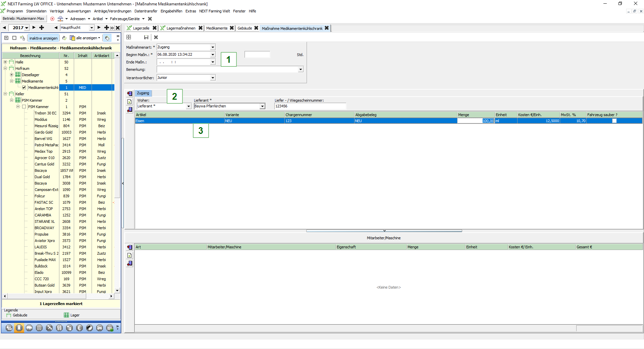Expand the Halle tree node
This screenshot has width=644, height=349.
coord(5,62)
